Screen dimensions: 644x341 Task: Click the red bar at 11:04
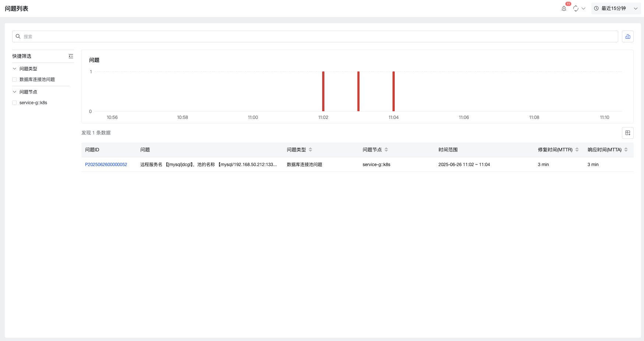pyautogui.click(x=394, y=91)
